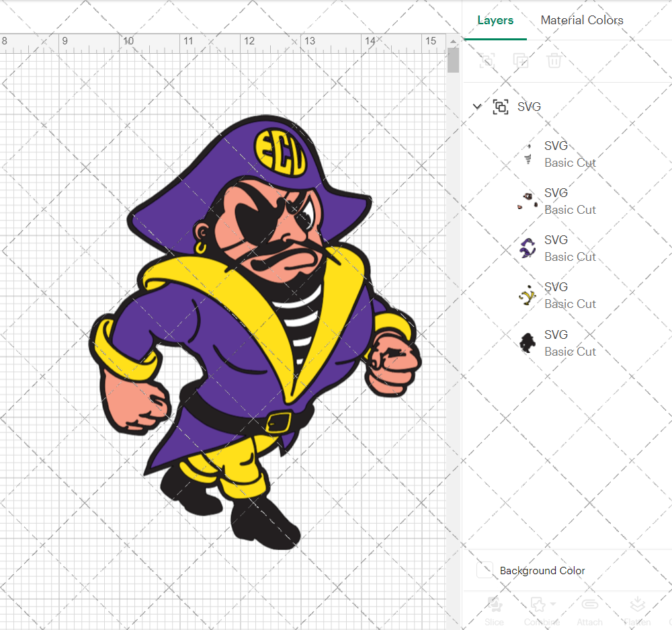672x630 pixels.
Task: Click the Delete trash icon
Action: click(x=554, y=61)
